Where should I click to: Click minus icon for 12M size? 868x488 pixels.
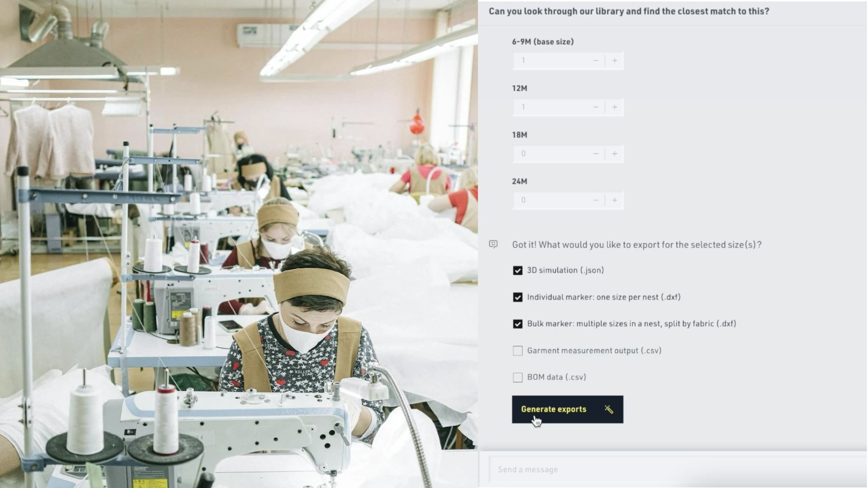tap(595, 107)
